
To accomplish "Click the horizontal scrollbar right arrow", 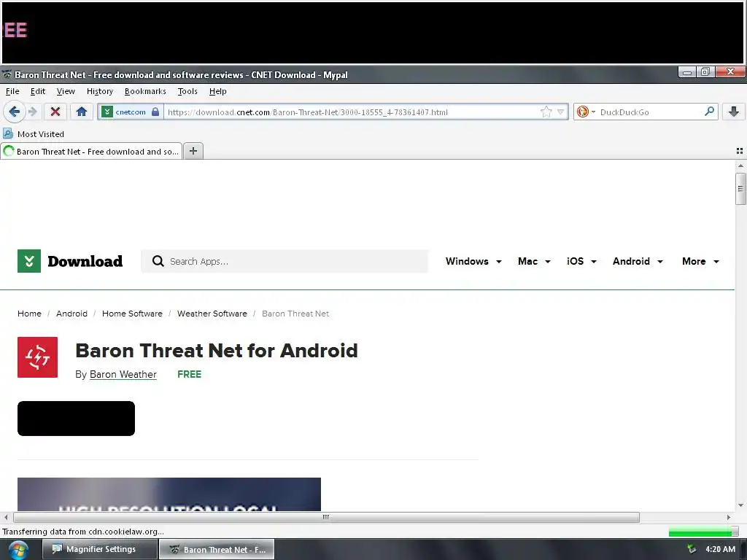I will (x=729, y=517).
